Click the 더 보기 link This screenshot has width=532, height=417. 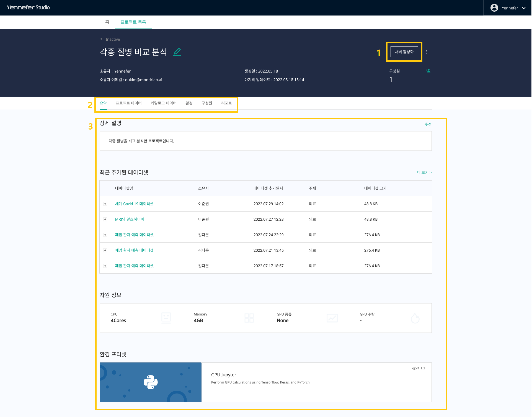(x=424, y=172)
